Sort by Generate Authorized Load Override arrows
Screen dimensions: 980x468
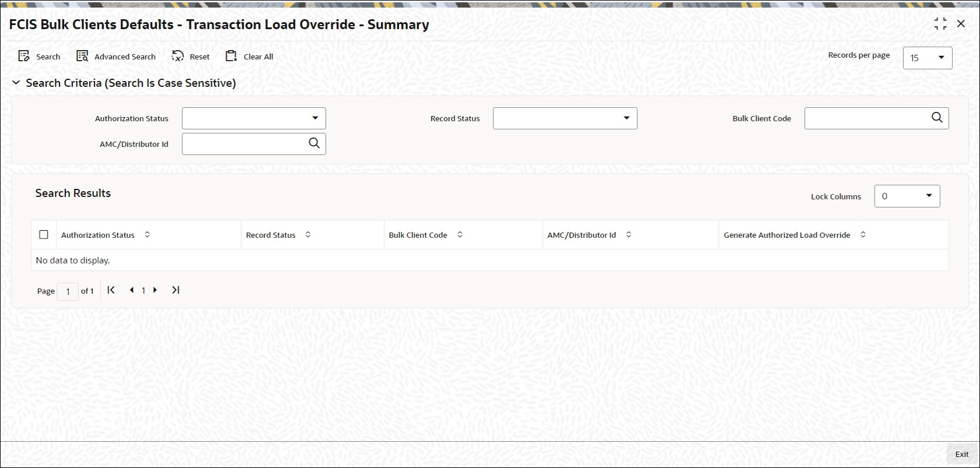click(863, 234)
